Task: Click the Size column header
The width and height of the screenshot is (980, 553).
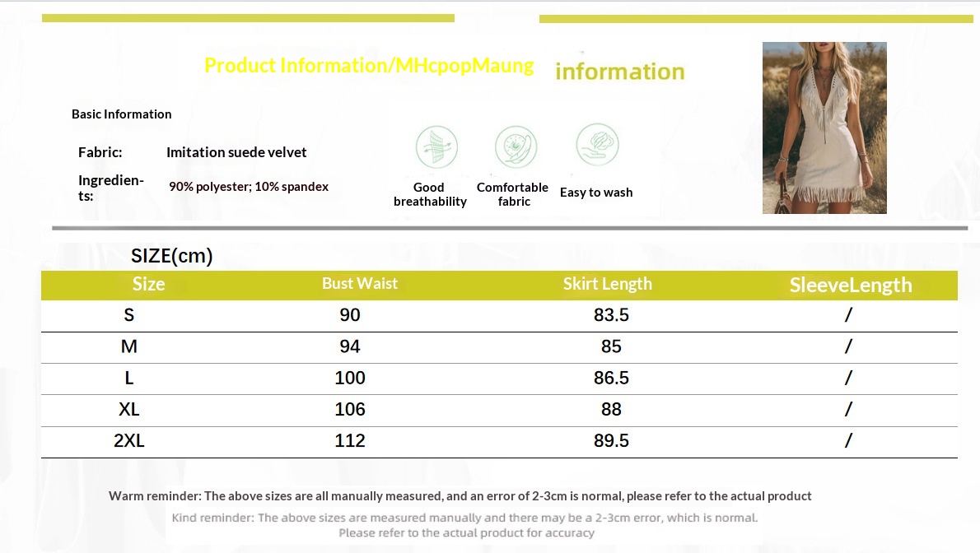Action: pos(149,284)
